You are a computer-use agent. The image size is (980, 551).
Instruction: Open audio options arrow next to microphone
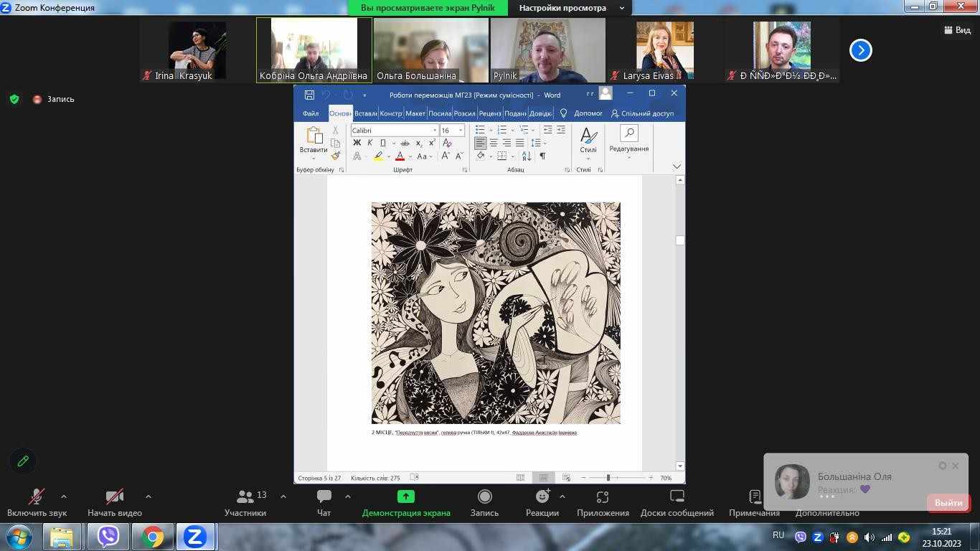(x=63, y=496)
